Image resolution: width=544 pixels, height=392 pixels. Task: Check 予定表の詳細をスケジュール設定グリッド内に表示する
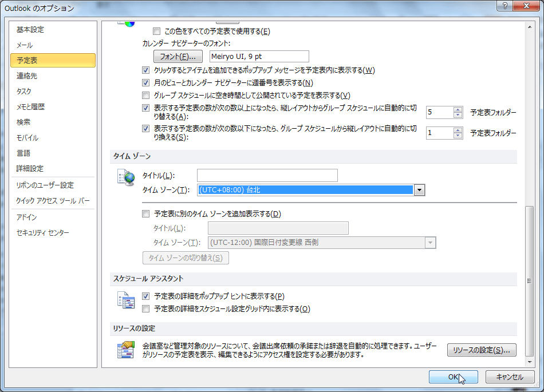click(x=145, y=309)
